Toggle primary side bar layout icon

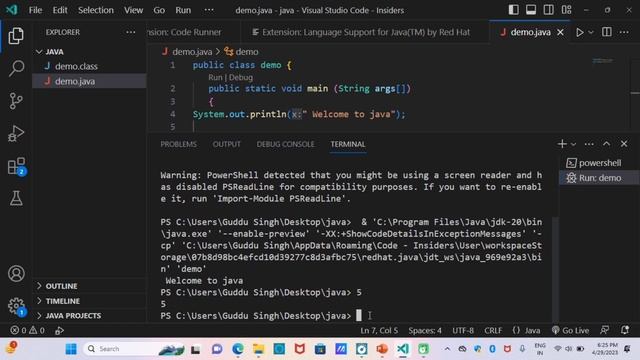(513, 10)
